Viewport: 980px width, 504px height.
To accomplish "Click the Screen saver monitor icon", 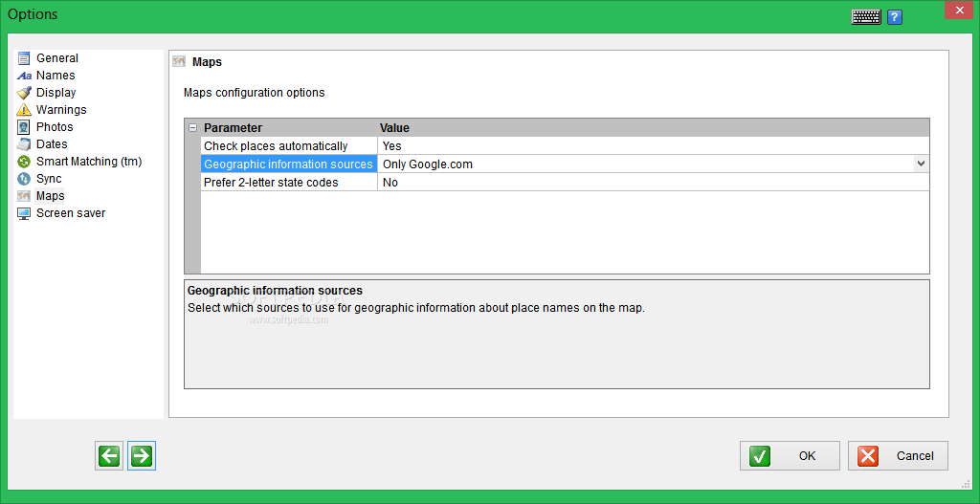I will pyautogui.click(x=24, y=213).
